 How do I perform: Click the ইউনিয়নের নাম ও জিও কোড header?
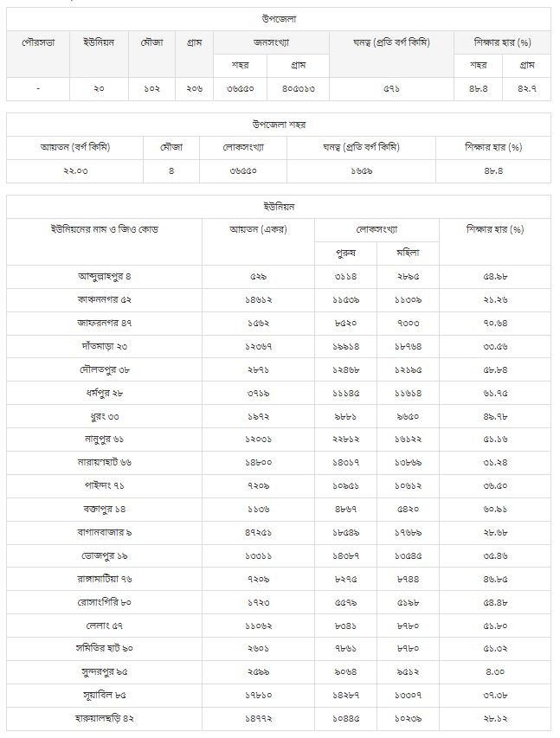coord(104,230)
